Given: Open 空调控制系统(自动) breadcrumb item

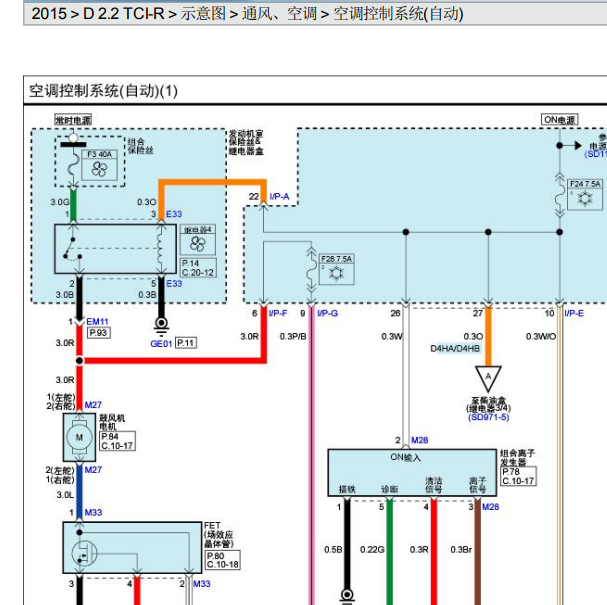Looking at the screenshot, I should pyautogui.click(x=398, y=14).
